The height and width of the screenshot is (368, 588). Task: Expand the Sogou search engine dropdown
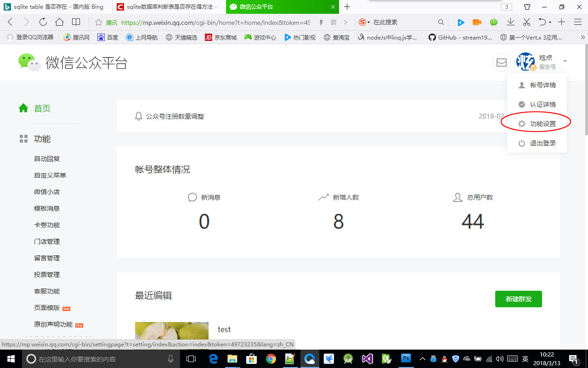pos(368,23)
